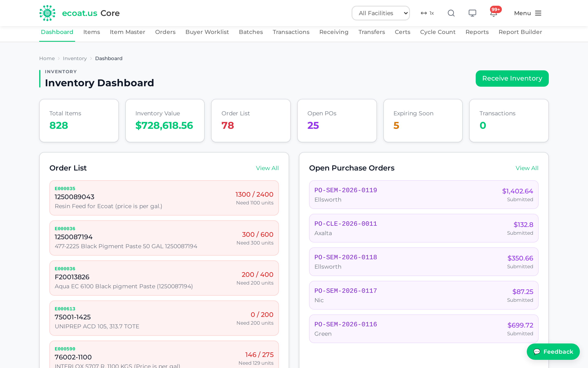Open the search magnifier icon
This screenshot has width=588, height=368.
[451, 13]
